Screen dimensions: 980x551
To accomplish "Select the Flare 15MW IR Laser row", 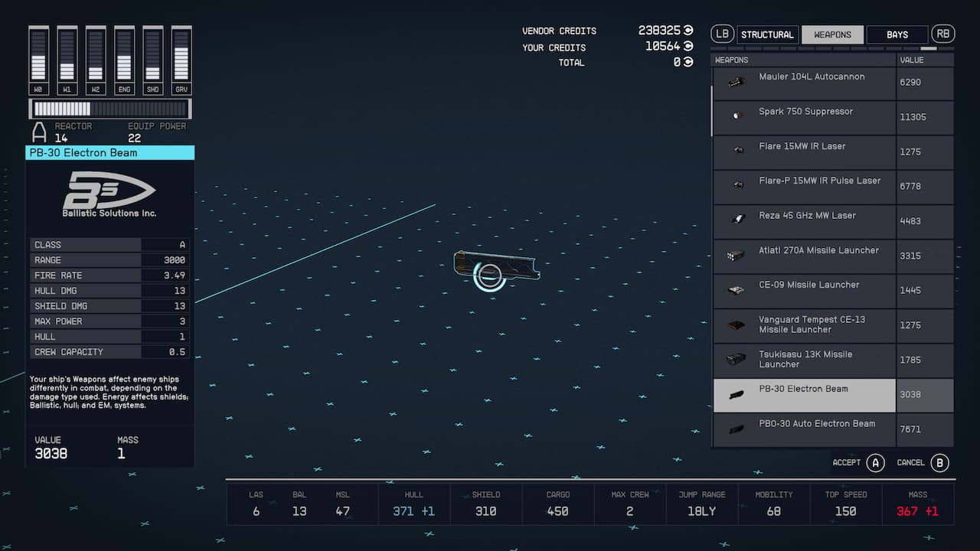I will click(x=804, y=152).
